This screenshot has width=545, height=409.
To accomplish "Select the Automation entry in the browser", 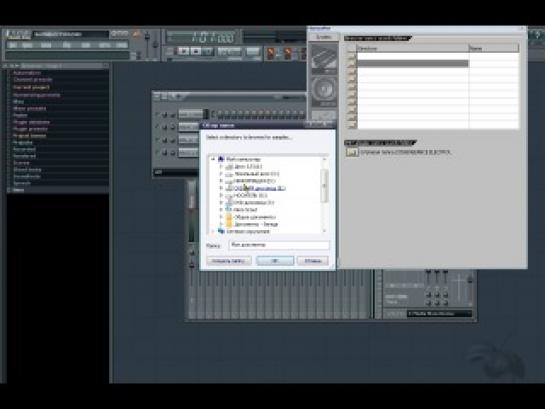I will pyautogui.click(x=27, y=73).
